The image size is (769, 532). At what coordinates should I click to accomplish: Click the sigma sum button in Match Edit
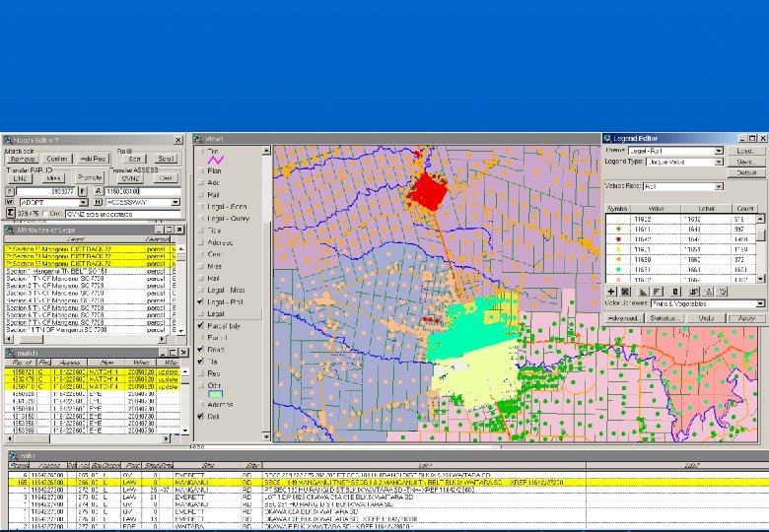pos(10,213)
